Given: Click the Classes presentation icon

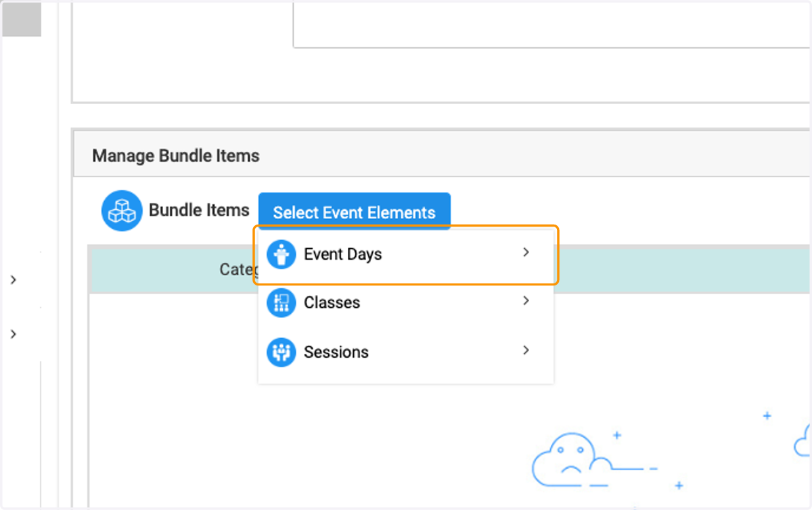Looking at the screenshot, I should pos(281,303).
